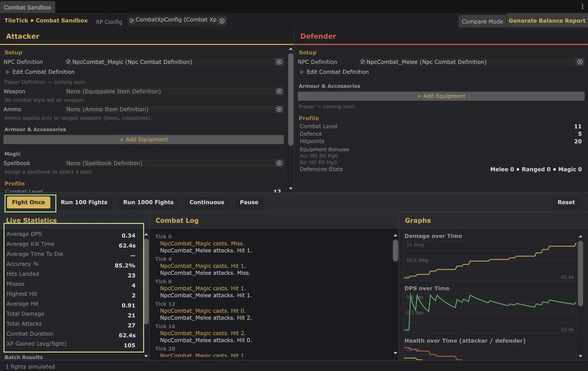The width and height of the screenshot is (588, 371).
Task: Click the Weapon object field
Action: (x=174, y=91)
